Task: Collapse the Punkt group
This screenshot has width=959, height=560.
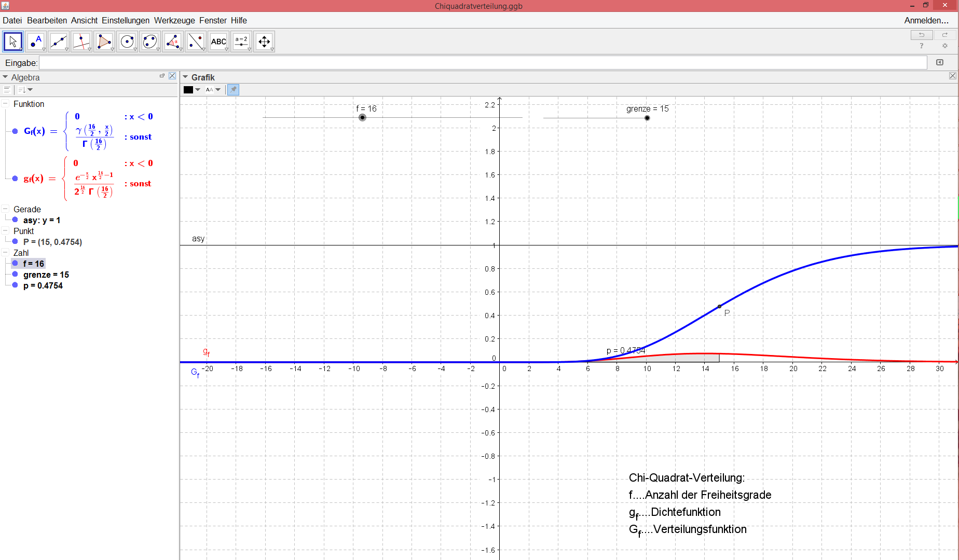Action: (x=5, y=230)
